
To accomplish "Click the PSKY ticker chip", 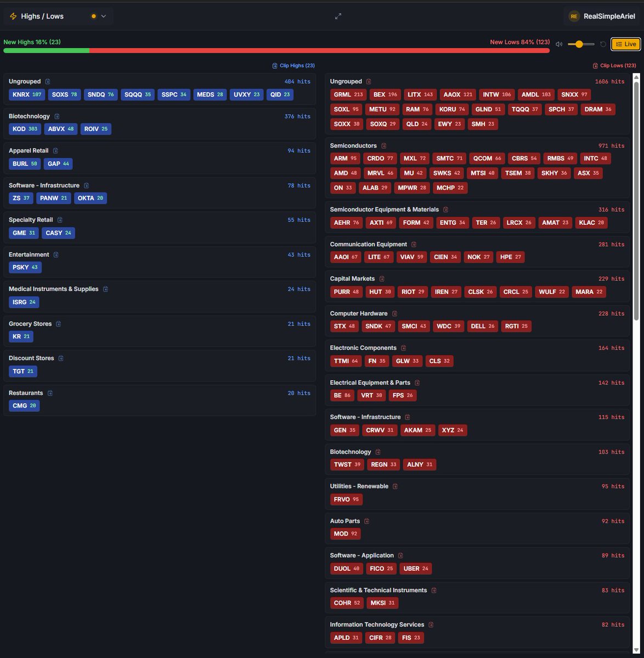I will click(x=25, y=268).
